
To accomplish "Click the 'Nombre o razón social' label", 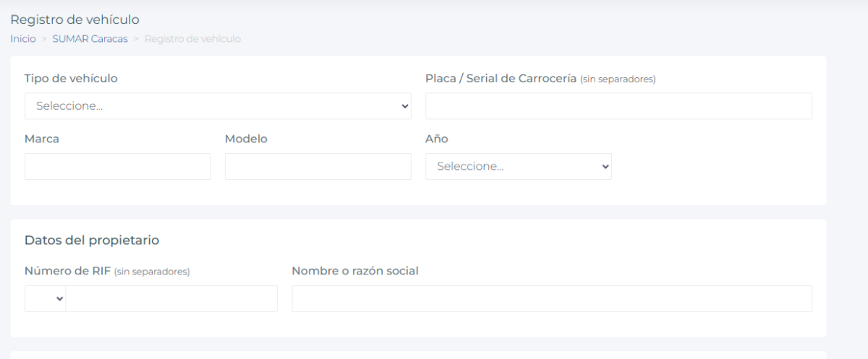I will click(x=355, y=271).
